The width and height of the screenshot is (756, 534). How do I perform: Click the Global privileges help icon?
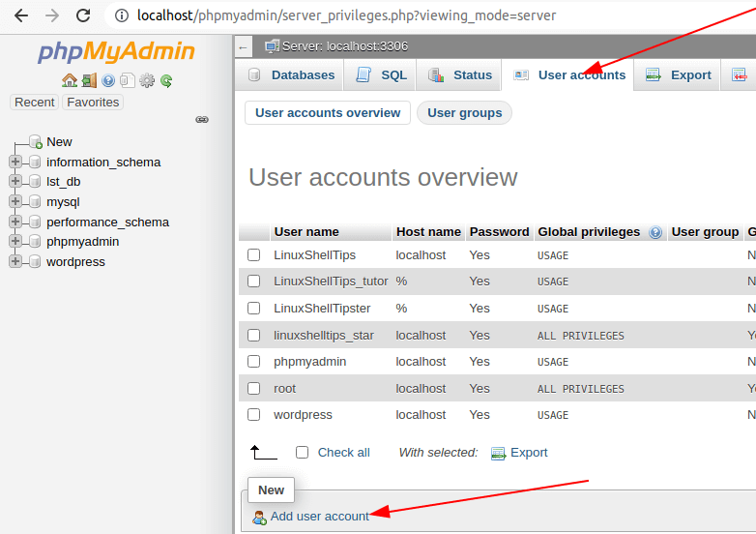tap(655, 232)
